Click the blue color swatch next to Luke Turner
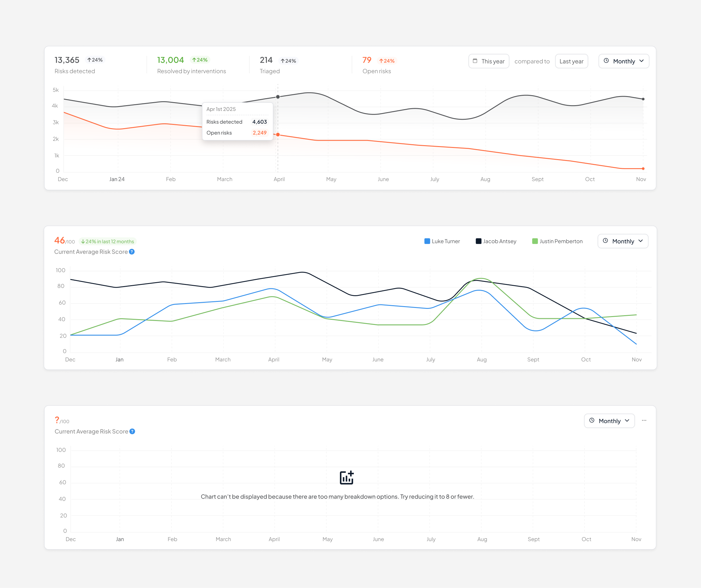Image resolution: width=701 pixels, height=588 pixels. [427, 241]
